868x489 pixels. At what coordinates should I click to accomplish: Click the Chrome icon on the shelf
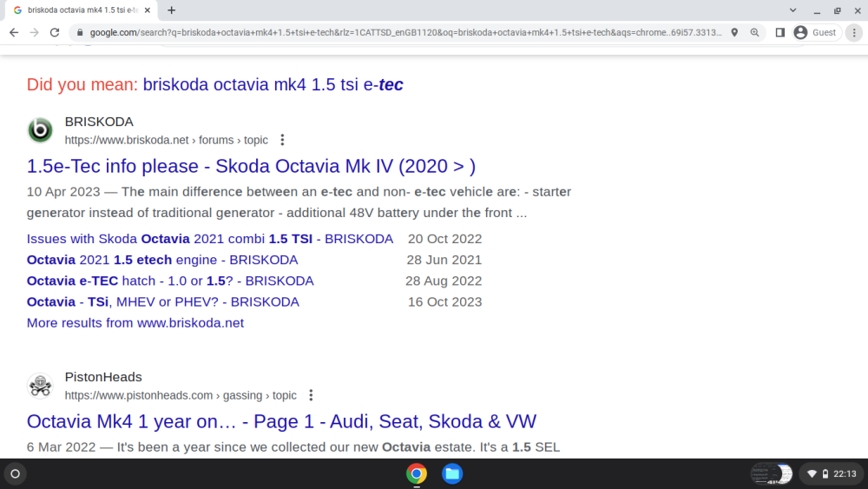[417, 473]
